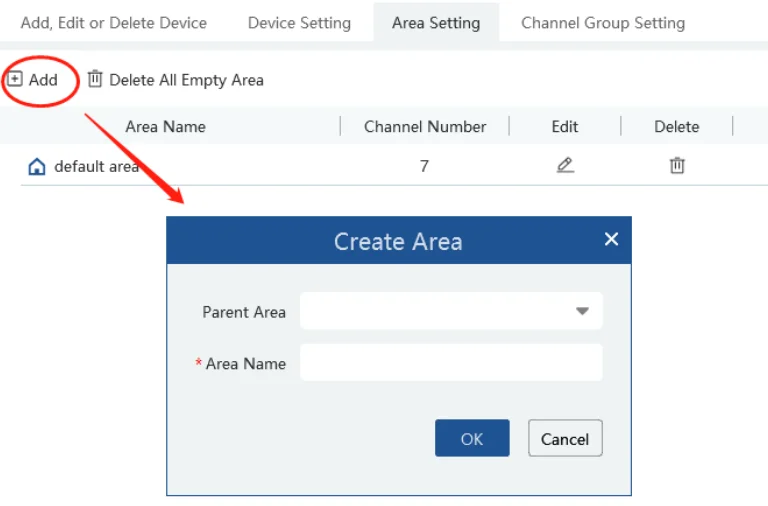Image resolution: width=768 pixels, height=506 pixels.
Task: Select the default area row name
Action: click(x=96, y=167)
